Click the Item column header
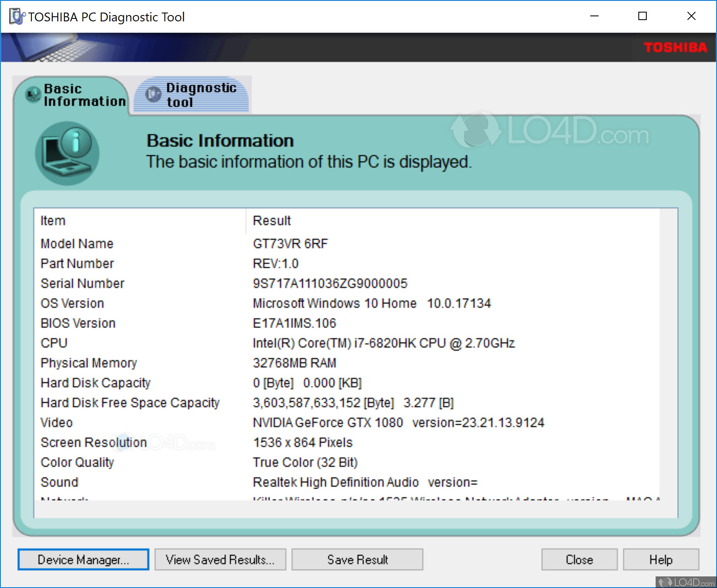Screen dimensions: 717x588 pos(53,221)
